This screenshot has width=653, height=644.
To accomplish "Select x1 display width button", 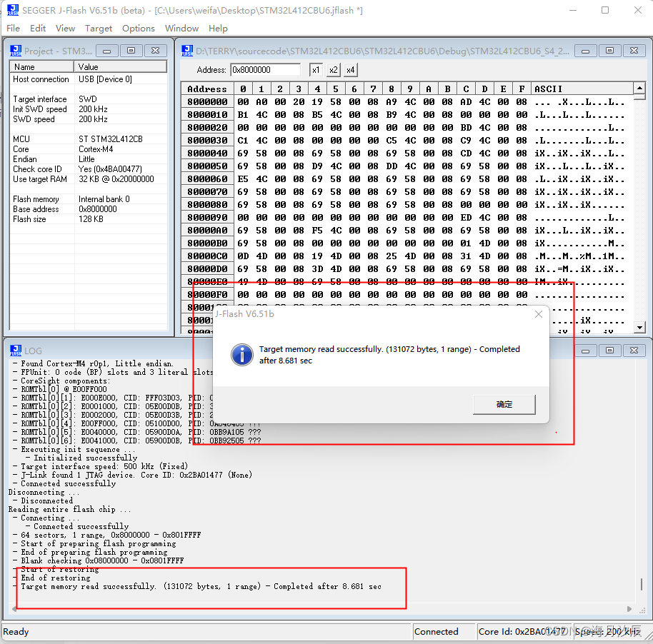I will [x=316, y=70].
